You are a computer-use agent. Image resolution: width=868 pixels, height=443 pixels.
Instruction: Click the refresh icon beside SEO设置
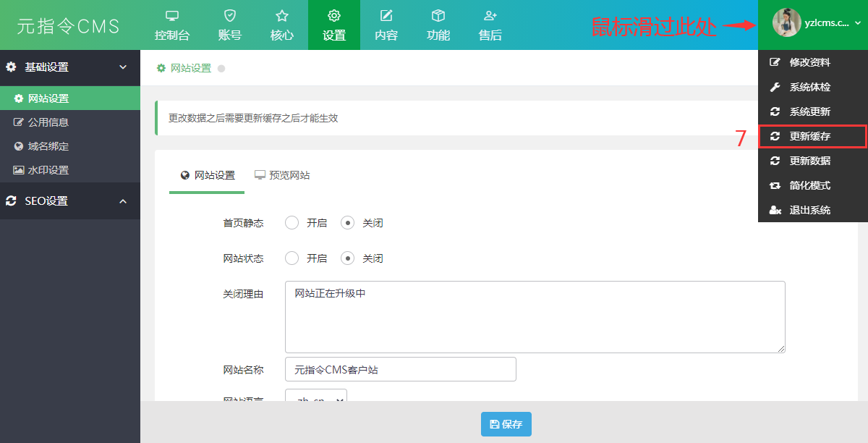[x=11, y=201]
